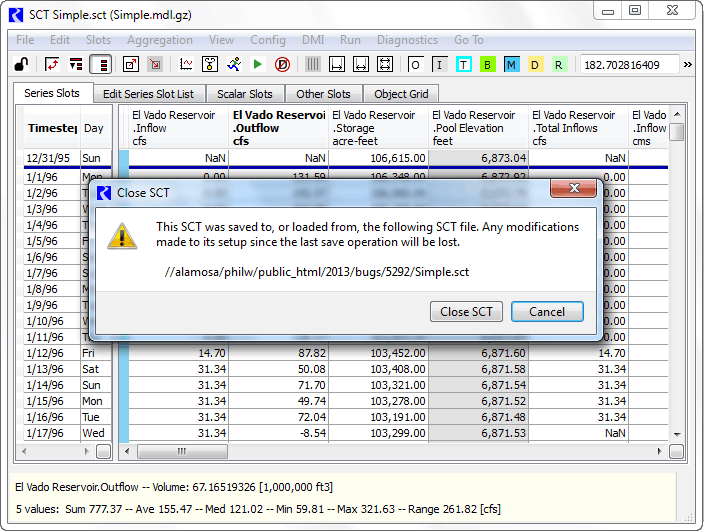Click the grid scroll-down arrow
Viewport: 704px width, 531px height.
pyautogui.click(x=677, y=434)
